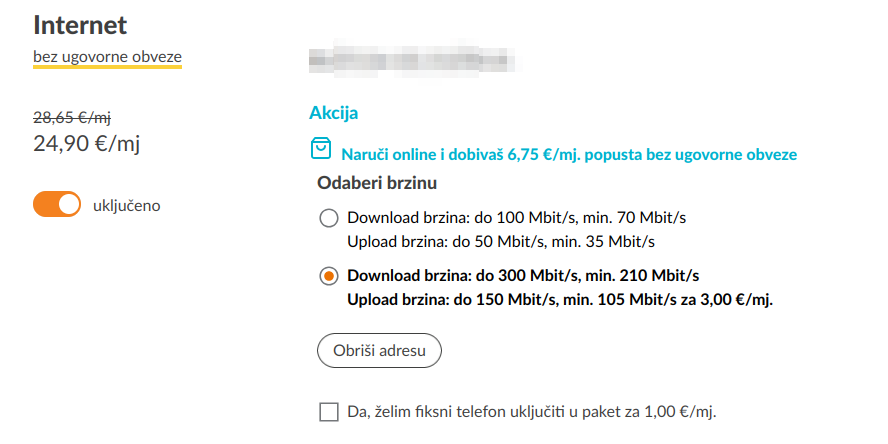Click the "Akcija" heading

(x=334, y=113)
